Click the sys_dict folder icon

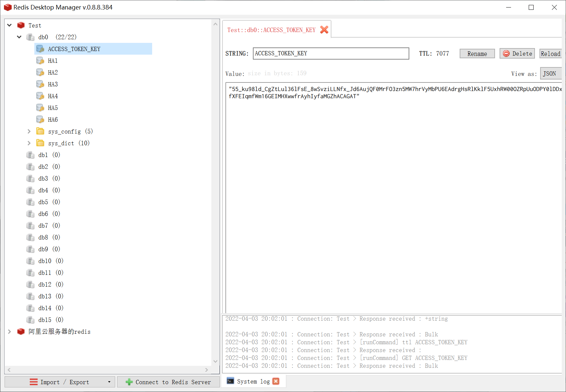(x=40, y=143)
